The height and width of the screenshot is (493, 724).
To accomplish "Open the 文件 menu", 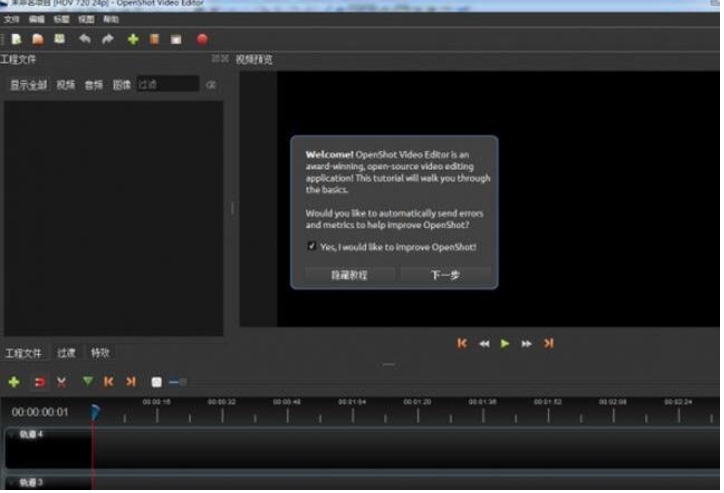I will pos(11,19).
